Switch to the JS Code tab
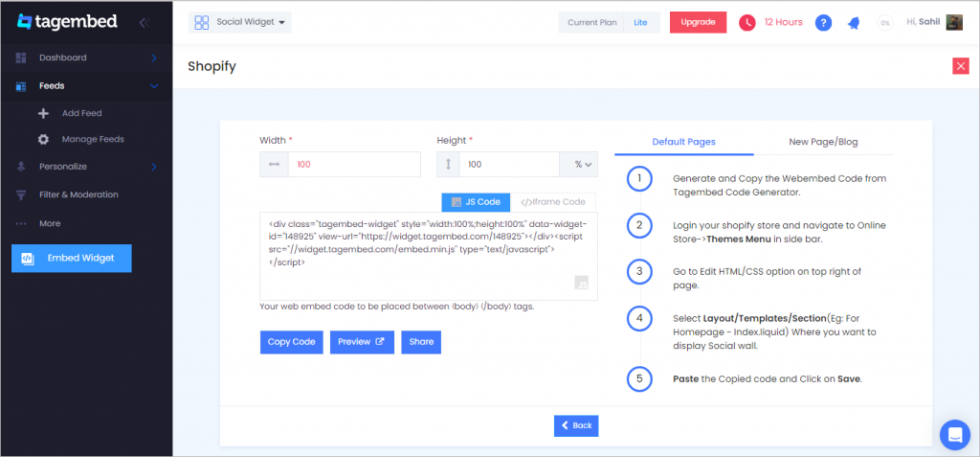The image size is (980, 457). coord(477,202)
